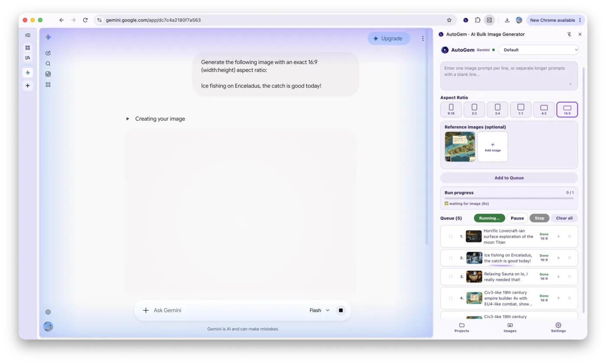
Task: Start a new chat in Gemini
Action: (48, 53)
